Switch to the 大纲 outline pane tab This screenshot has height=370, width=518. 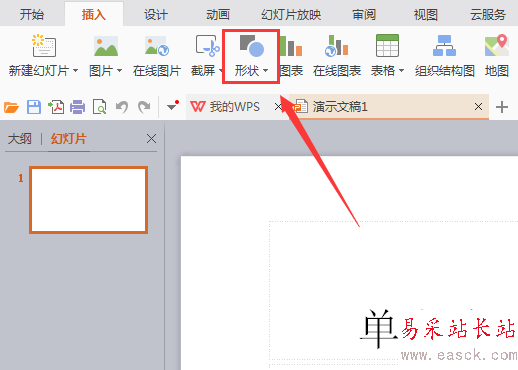20,139
